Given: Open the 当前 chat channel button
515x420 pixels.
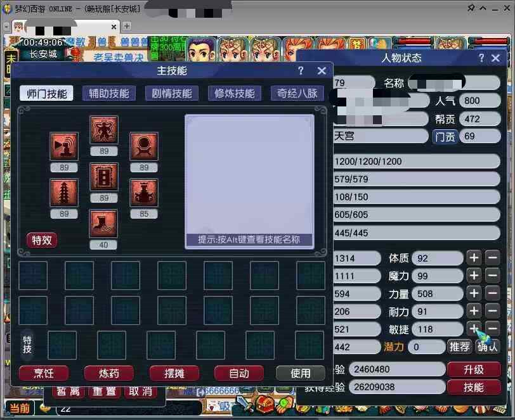Looking at the screenshot, I should [x=20, y=408].
